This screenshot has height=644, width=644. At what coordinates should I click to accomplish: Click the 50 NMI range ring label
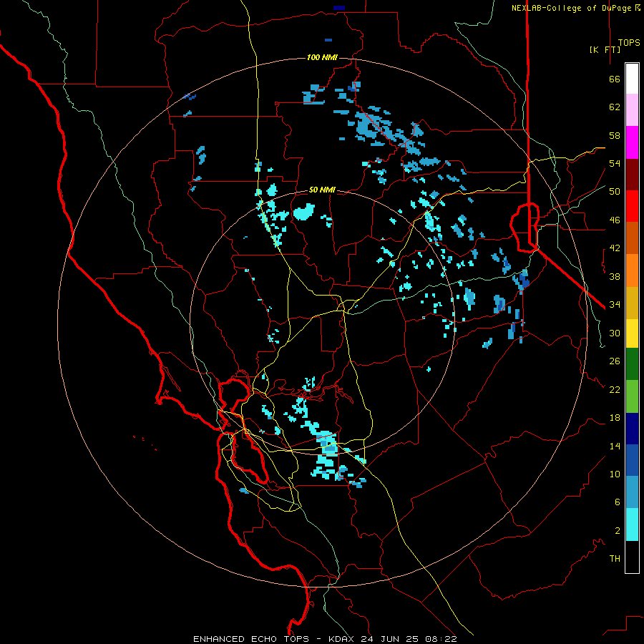pyautogui.click(x=322, y=190)
